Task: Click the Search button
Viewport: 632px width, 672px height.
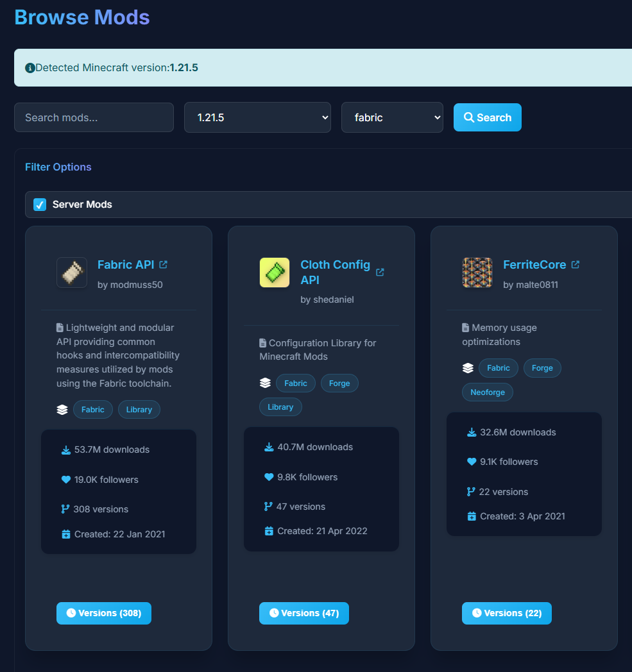Action: (x=488, y=117)
